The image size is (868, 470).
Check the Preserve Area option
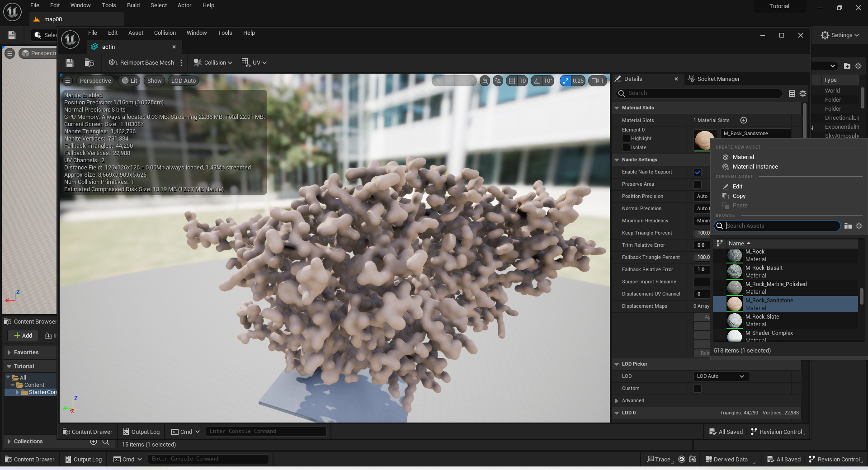pyautogui.click(x=698, y=184)
